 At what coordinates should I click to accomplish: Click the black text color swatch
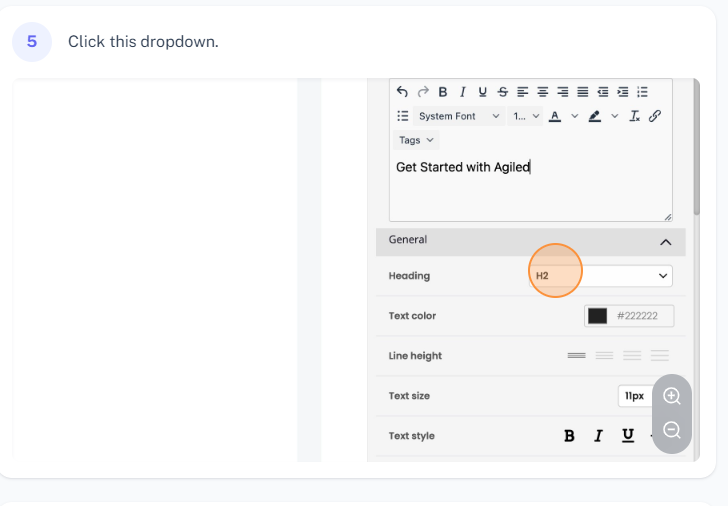coord(597,316)
